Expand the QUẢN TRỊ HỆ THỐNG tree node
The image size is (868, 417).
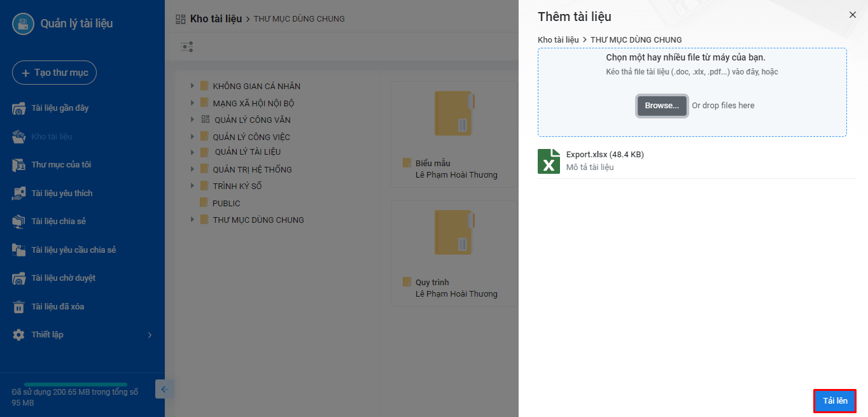(193, 169)
